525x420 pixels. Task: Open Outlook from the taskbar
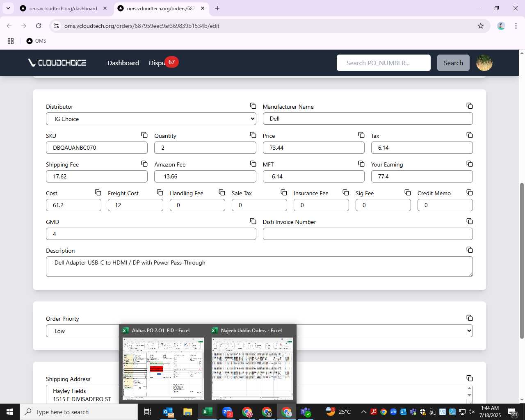click(x=168, y=412)
